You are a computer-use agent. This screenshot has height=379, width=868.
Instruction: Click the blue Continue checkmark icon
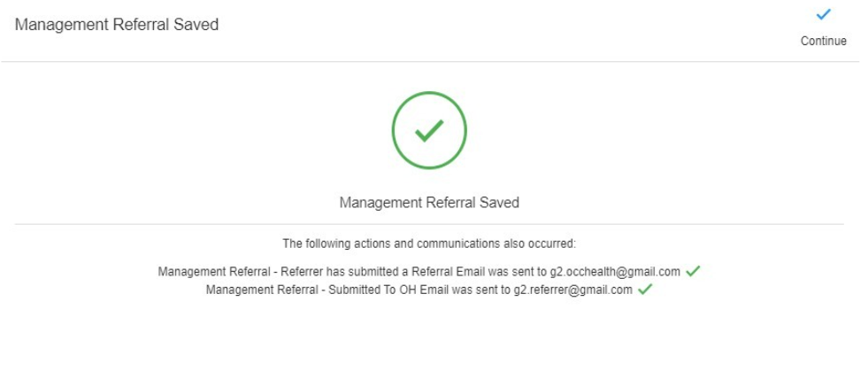click(x=823, y=14)
